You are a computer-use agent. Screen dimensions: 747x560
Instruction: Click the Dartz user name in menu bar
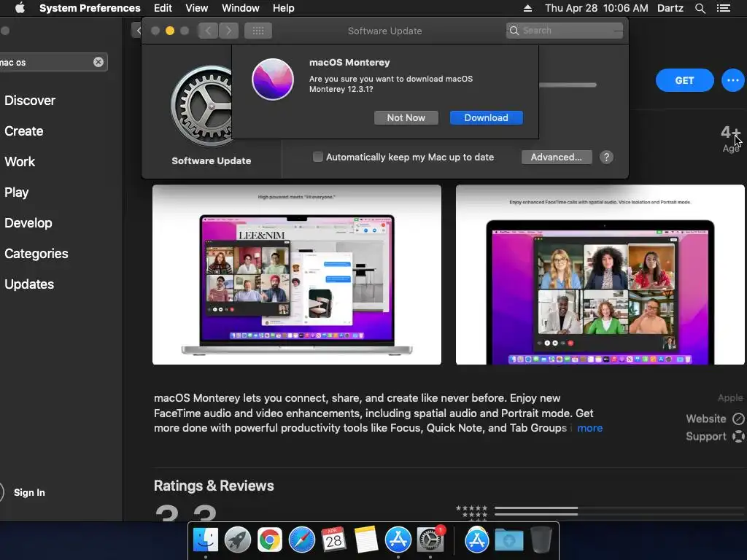point(670,8)
